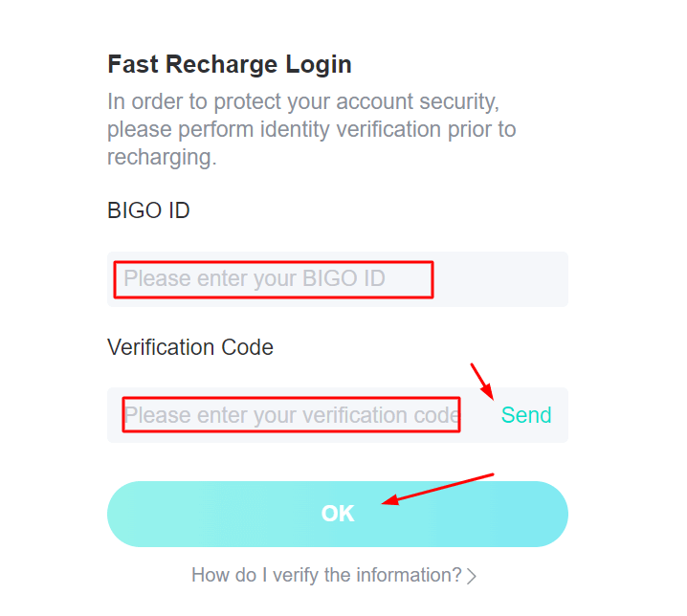Open 'How do I verify the information?' link
Image resolution: width=687 pixels, height=616 pixels.
[326, 575]
